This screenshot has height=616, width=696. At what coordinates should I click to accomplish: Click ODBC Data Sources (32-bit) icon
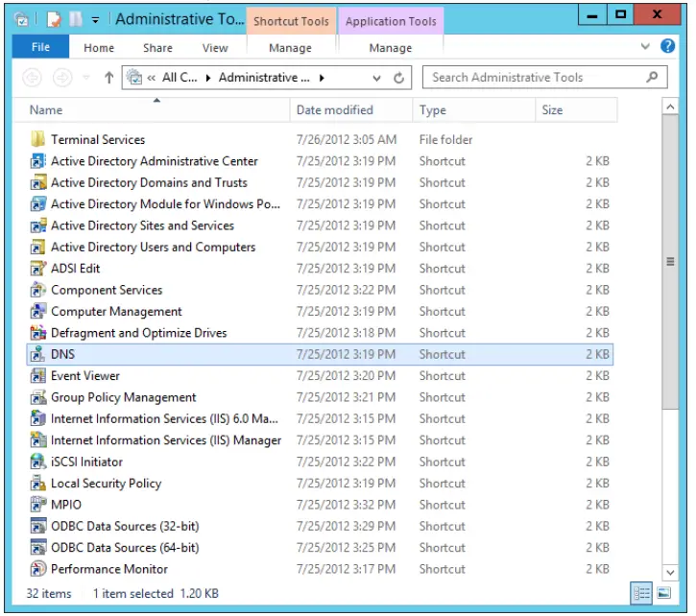[x=38, y=526]
